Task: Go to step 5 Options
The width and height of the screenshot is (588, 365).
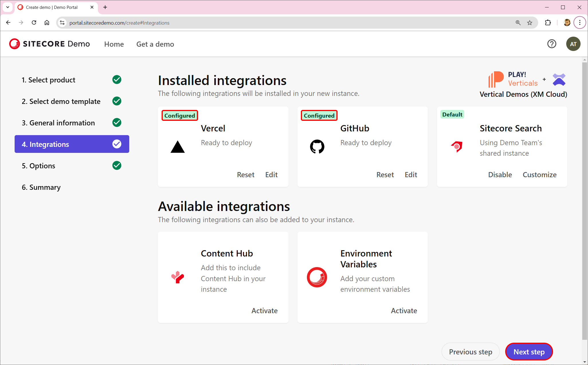Action: coord(38,166)
